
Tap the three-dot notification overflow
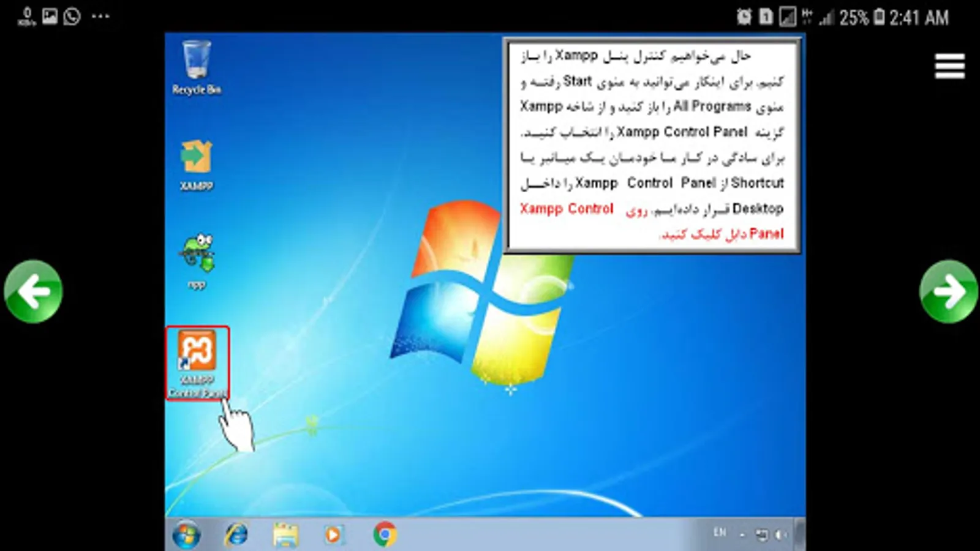coord(100,17)
